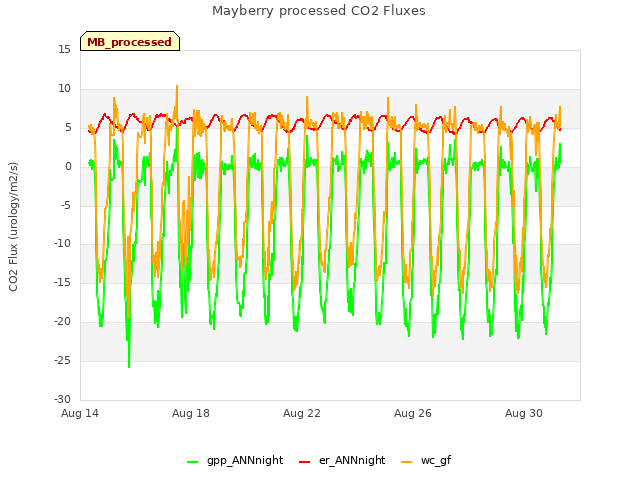Click the -30 y-axis tick label
Viewport: 640px width, 480px height.
(62, 399)
